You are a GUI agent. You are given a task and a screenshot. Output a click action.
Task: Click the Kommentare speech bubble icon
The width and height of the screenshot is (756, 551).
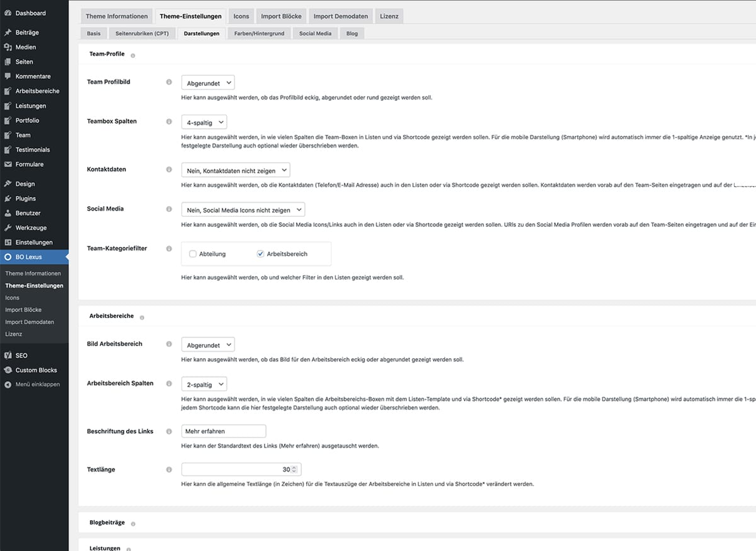8,76
